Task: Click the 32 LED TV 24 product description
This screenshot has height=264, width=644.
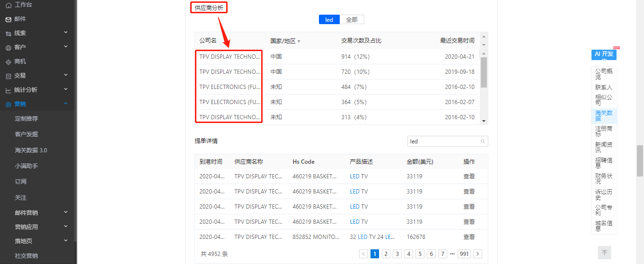Action: [373, 237]
